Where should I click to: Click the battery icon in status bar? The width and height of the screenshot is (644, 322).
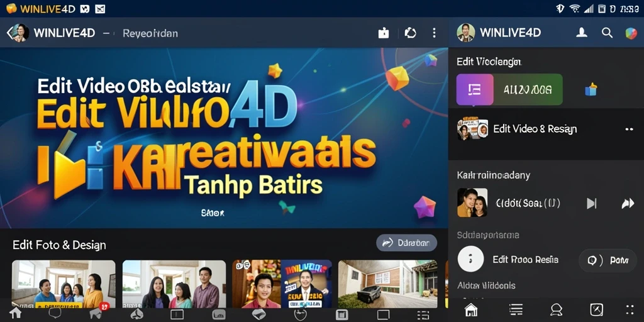pyautogui.click(x=602, y=9)
